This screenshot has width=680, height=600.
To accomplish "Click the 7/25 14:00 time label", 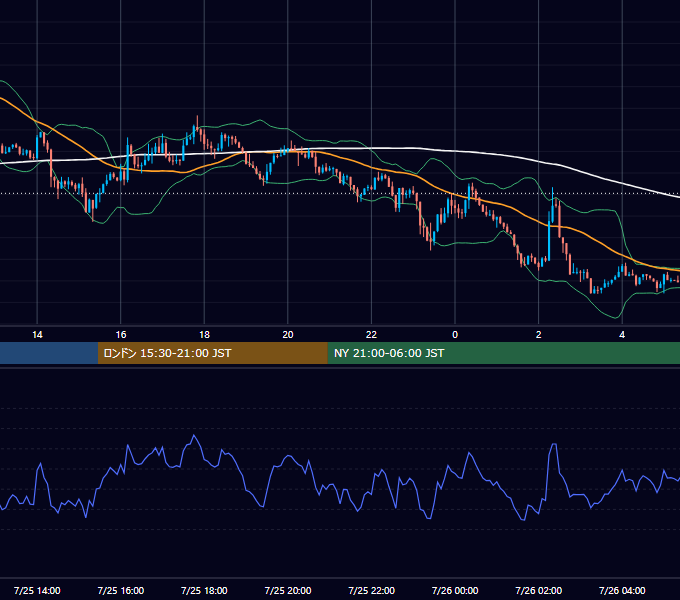I will (37, 590).
